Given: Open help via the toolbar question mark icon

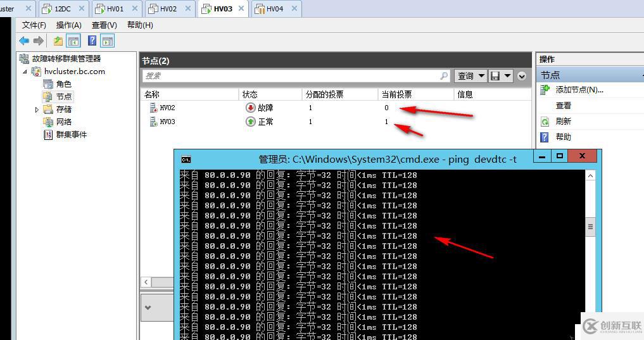Looking at the screenshot, I should 92,41.
